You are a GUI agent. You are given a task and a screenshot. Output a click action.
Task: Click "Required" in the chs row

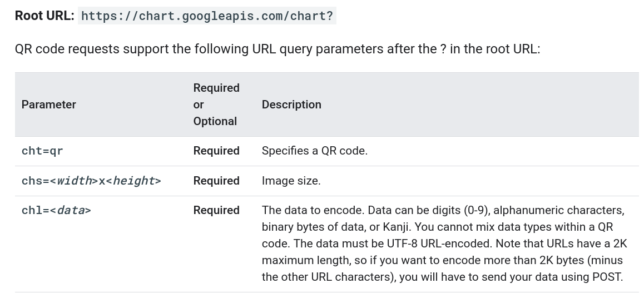216,181
